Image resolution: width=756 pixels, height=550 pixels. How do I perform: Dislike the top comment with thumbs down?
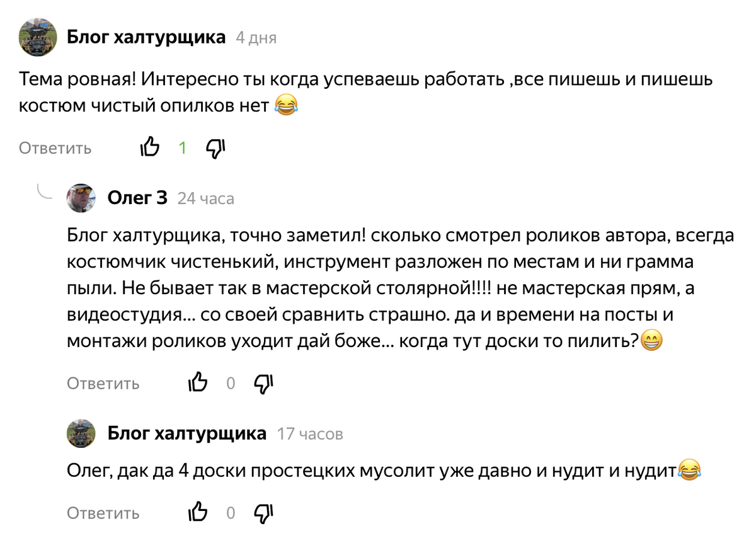click(x=215, y=147)
